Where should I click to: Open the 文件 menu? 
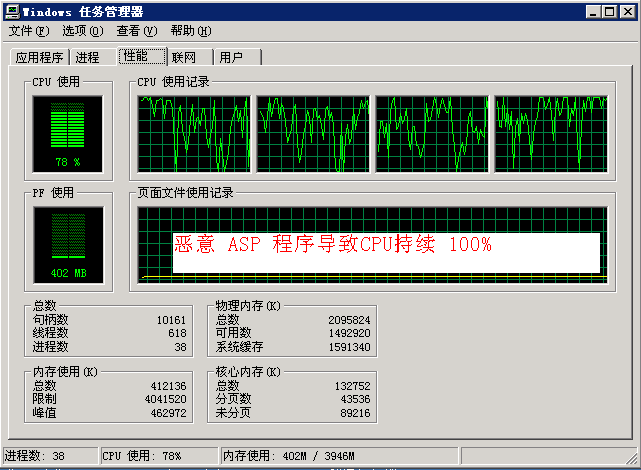click(28, 31)
